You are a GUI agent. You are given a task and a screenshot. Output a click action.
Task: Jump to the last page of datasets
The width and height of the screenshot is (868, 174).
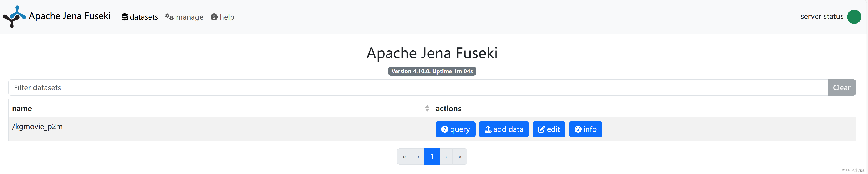click(460, 157)
